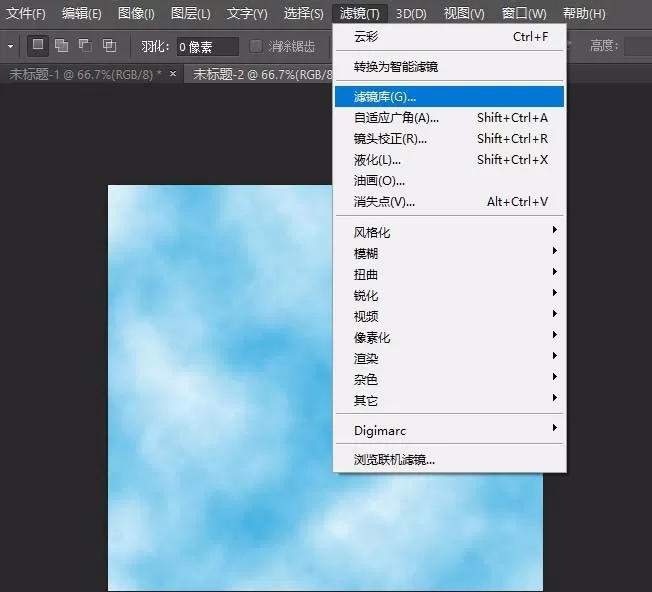Open the 窗口(W) menu
Screen dimensions: 652x592
524,13
